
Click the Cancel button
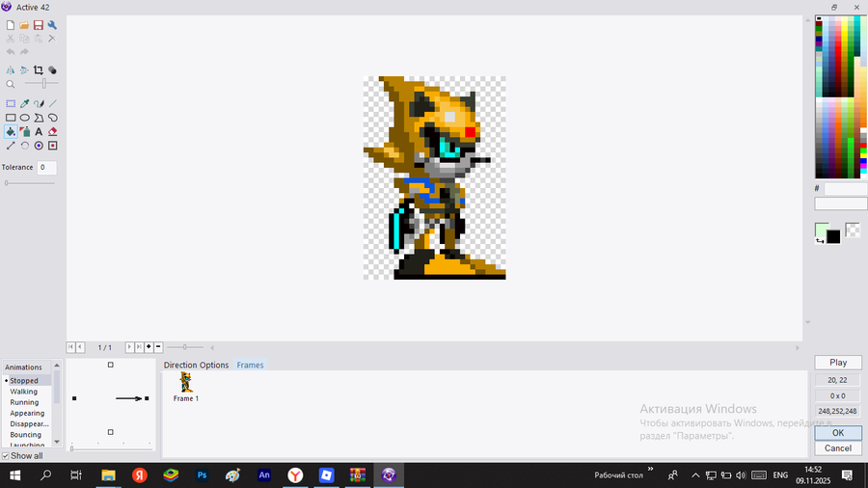coord(838,448)
